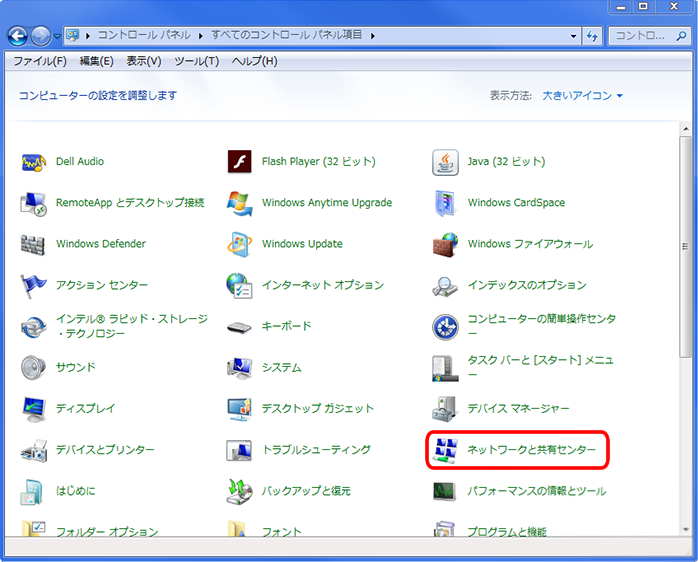Click the Back navigation button
Image resolution: width=698 pixels, height=562 pixels.
[x=17, y=36]
